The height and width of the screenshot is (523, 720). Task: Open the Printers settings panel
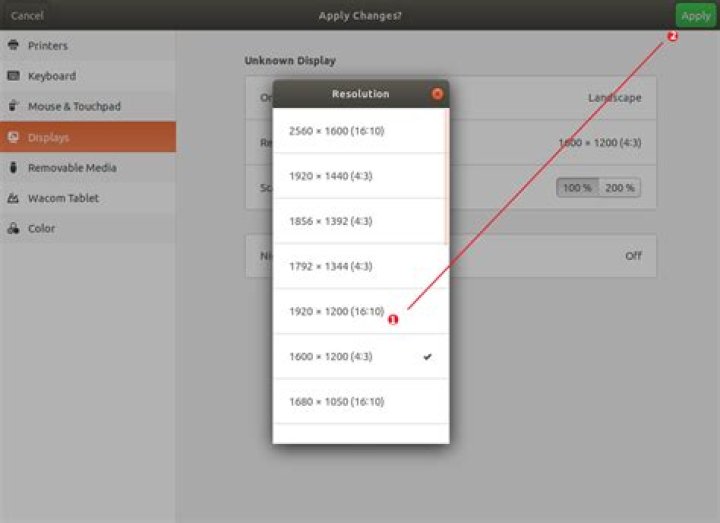[x=88, y=45]
